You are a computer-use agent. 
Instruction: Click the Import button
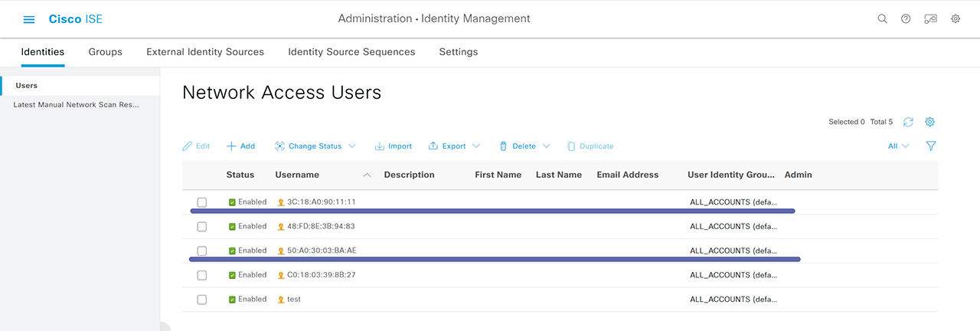[393, 146]
